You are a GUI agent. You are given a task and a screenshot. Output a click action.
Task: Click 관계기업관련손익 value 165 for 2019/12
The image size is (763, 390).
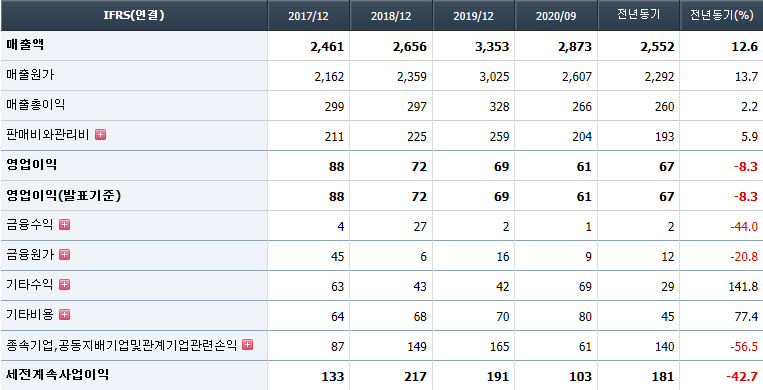(x=500, y=347)
